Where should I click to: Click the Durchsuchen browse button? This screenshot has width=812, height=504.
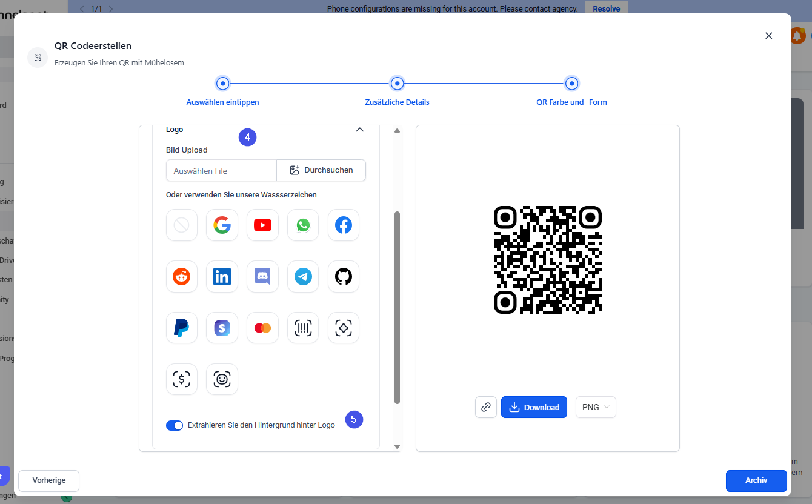(321, 170)
